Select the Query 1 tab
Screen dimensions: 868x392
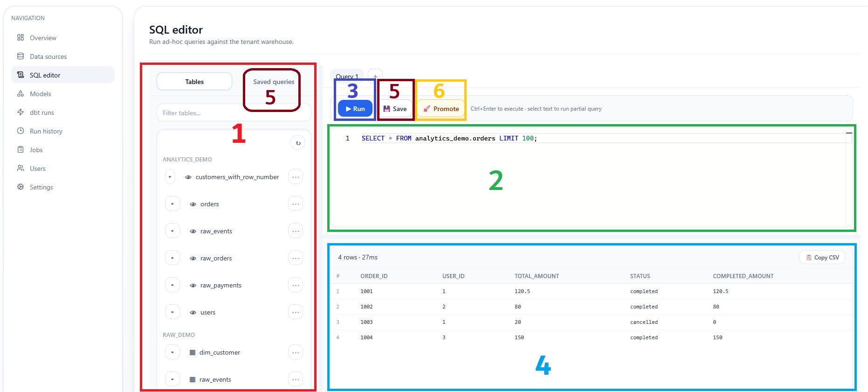coord(347,76)
